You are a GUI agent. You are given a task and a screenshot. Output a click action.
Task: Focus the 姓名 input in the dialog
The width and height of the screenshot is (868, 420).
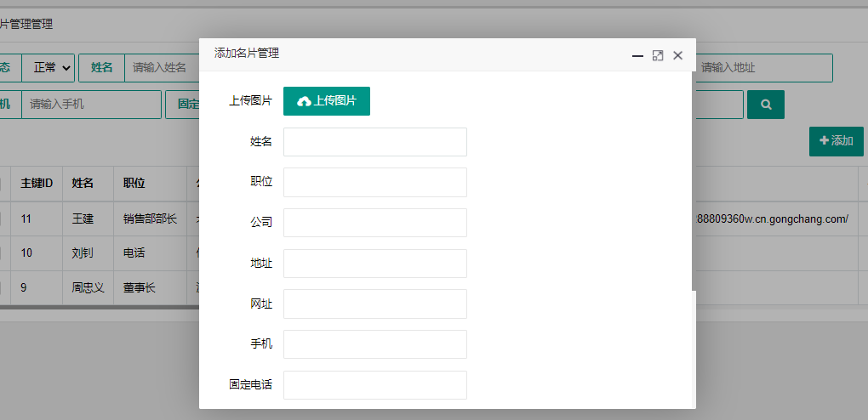click(x=375, y=142)
